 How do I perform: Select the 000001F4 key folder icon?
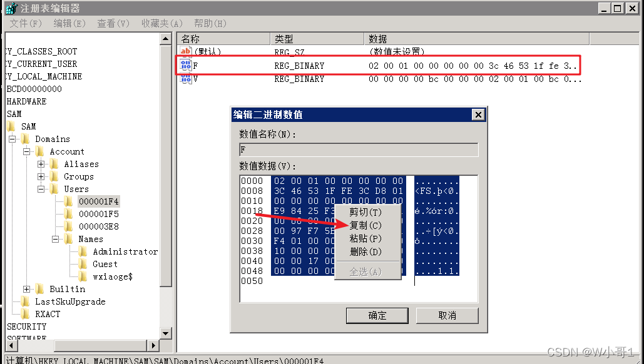(x=69, y=201)
